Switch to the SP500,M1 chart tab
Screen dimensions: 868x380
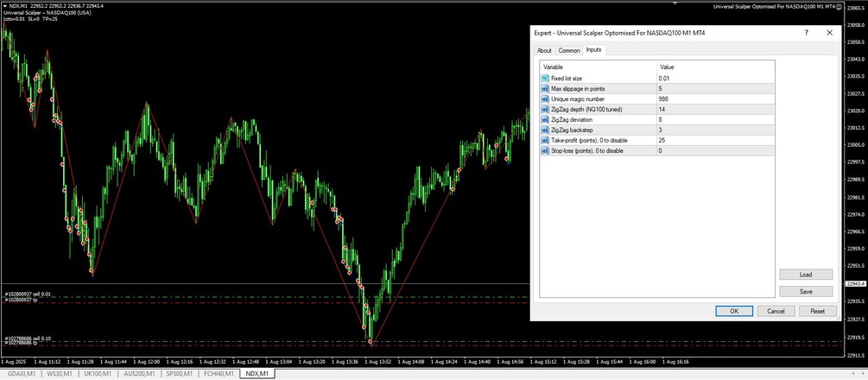point(180,374)
